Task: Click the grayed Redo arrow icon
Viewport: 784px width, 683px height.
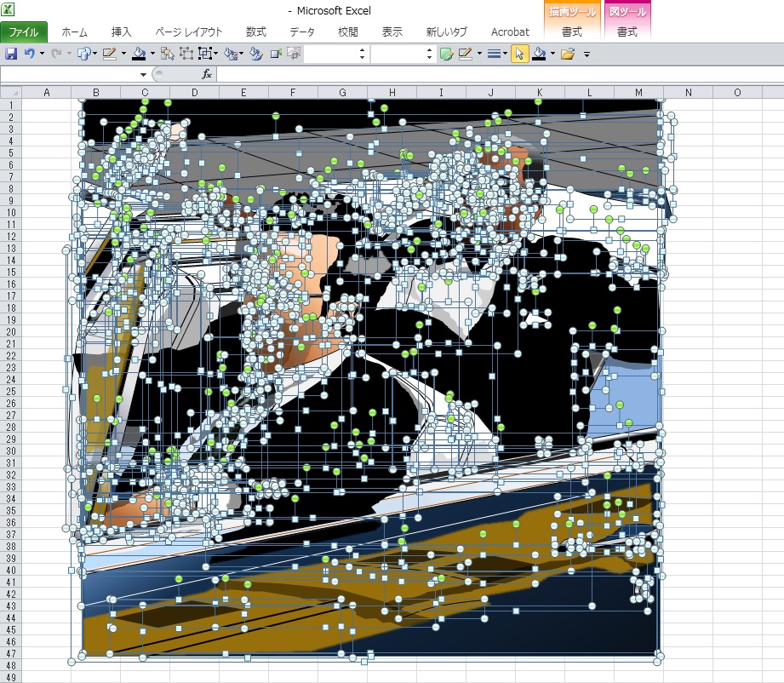Action: [x=56, y=54]
